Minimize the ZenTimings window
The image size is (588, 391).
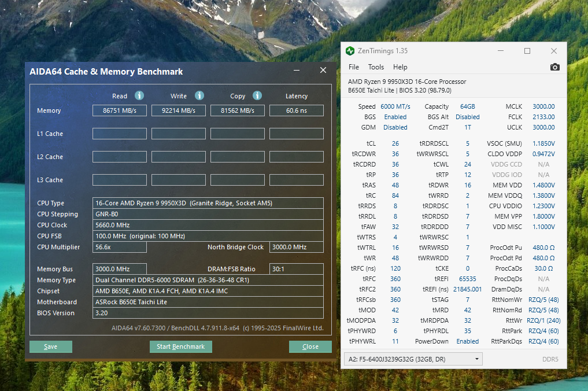[x=501, y=51]
